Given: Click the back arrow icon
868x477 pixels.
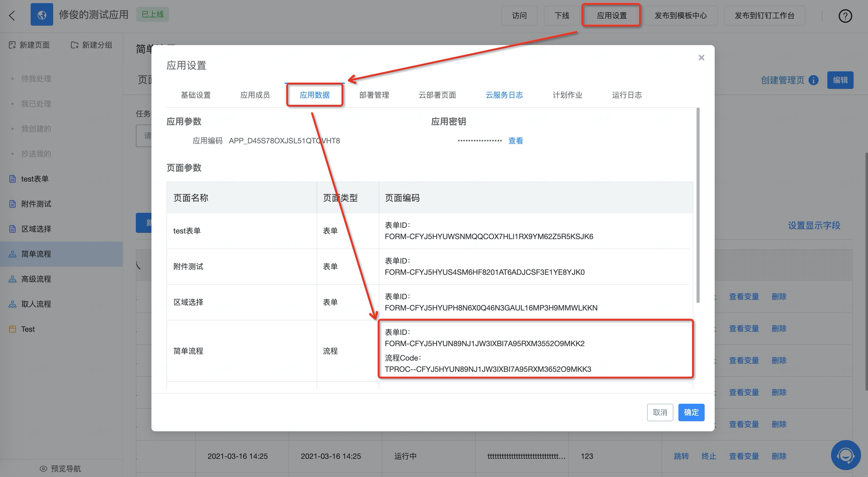Looking at the screenshot, I should click(x=12, y=16).
